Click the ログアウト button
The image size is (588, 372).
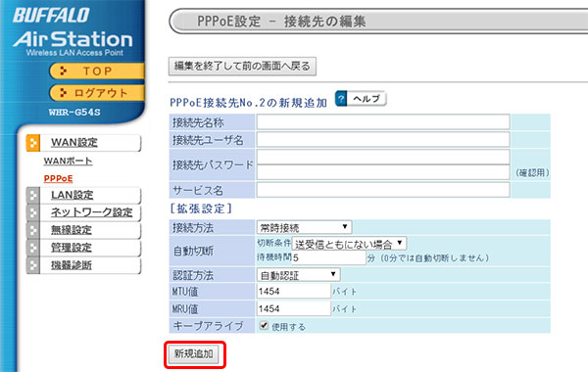coord(97,93)
